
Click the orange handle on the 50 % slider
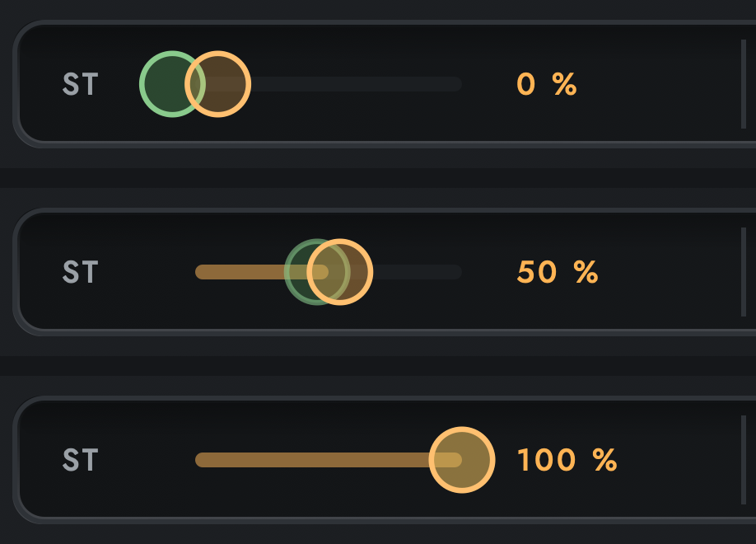[x=340, y=272]
